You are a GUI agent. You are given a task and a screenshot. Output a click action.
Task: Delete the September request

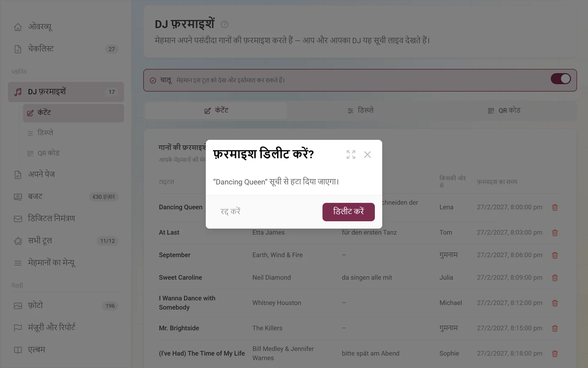tap(555, 255)
